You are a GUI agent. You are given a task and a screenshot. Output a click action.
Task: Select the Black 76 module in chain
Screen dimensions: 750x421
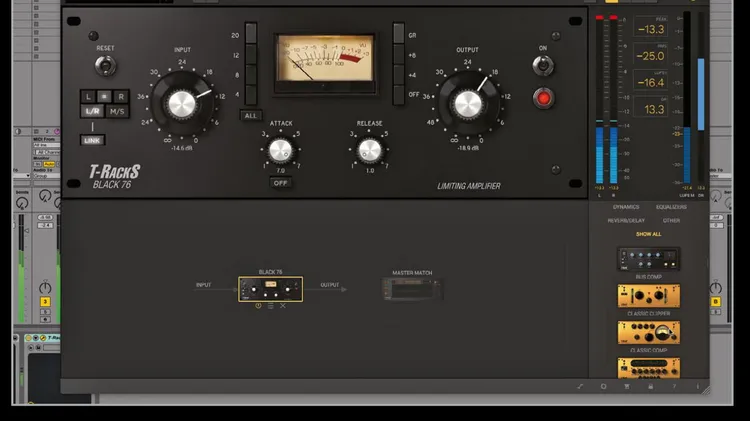coord(270,289)
